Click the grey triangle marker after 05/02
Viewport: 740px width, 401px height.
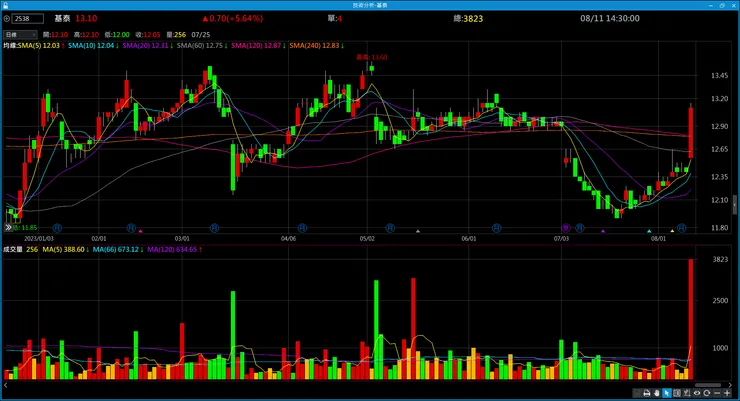pyautogui.click(x=418, y=231)
